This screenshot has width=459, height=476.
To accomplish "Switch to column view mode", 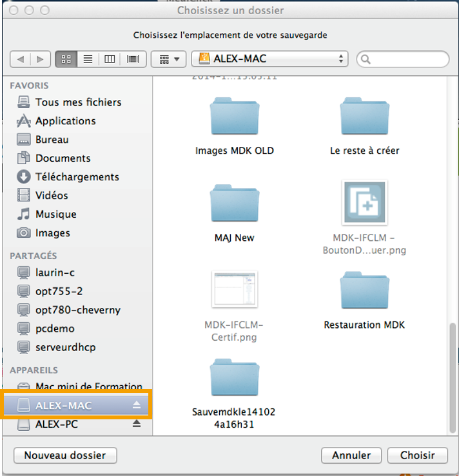I will (110, 59).
